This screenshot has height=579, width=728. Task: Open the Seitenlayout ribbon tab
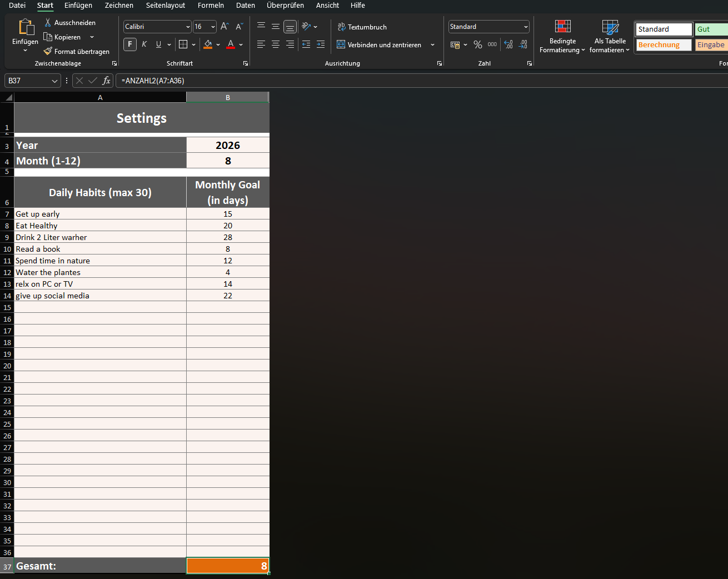click(x=166, y=6)
